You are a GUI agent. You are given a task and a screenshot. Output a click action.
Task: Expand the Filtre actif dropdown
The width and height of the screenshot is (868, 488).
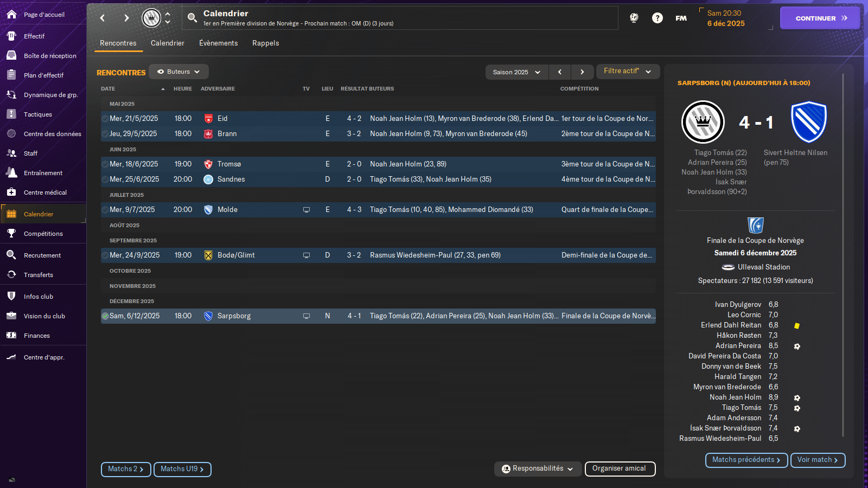point(627,72)
